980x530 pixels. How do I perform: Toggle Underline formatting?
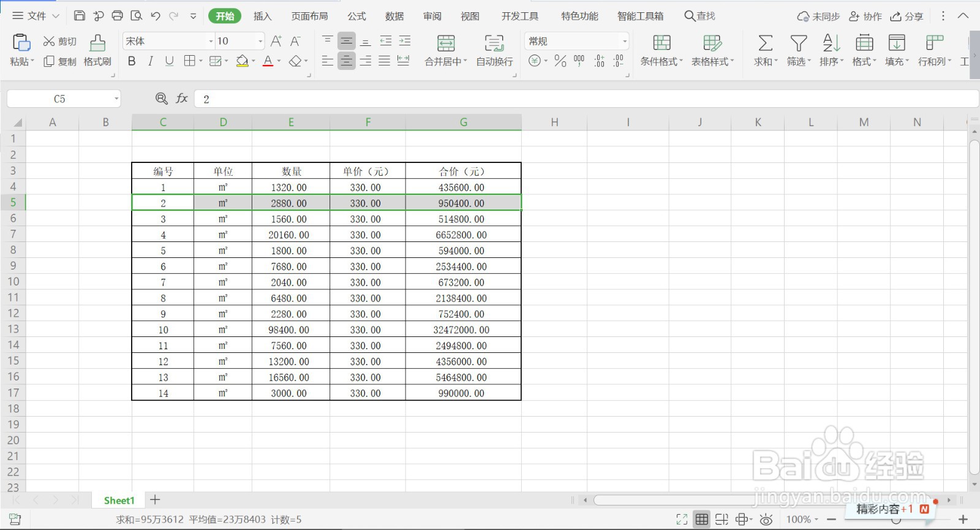(x=170, y=61)
